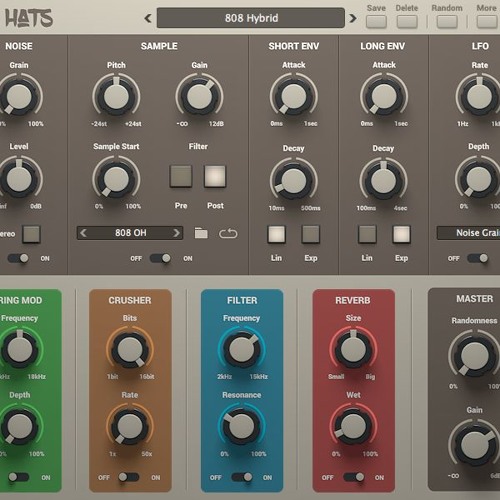This screenshot has height=500, width=500.
Task: Click the HATS logo
Action: 29,18
